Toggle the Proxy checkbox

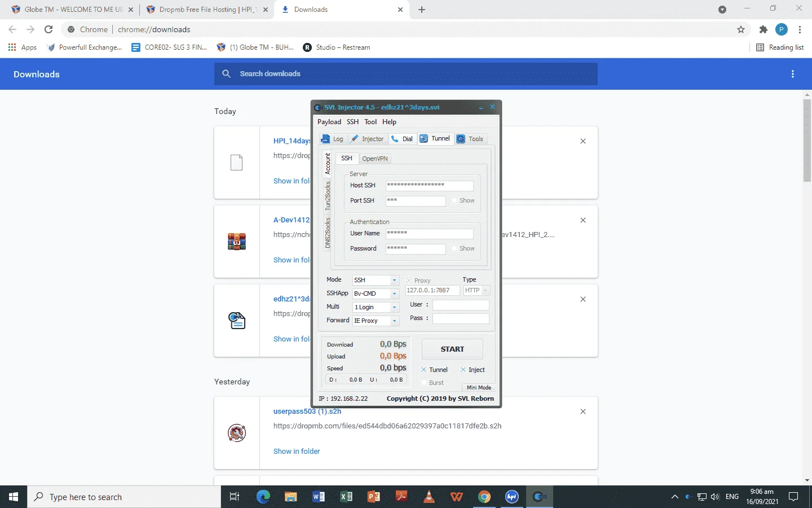click(409, 281)
